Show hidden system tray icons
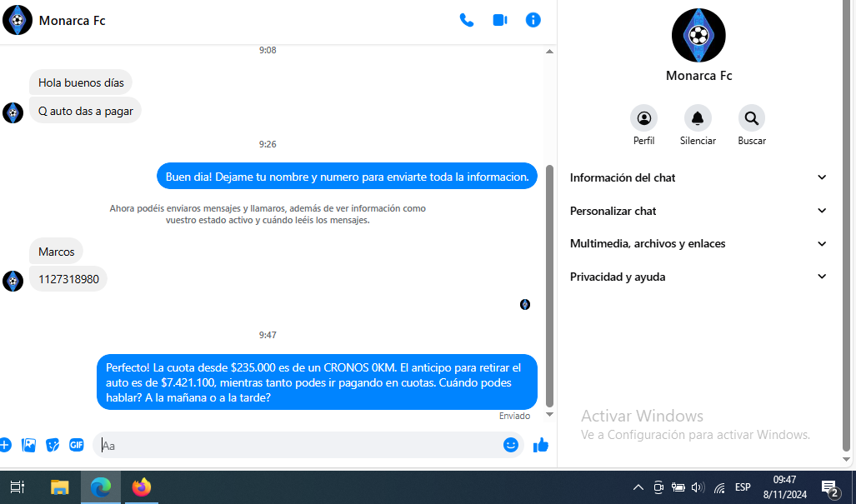This screenshot has width=856, height=504. [x=638, y=487]
